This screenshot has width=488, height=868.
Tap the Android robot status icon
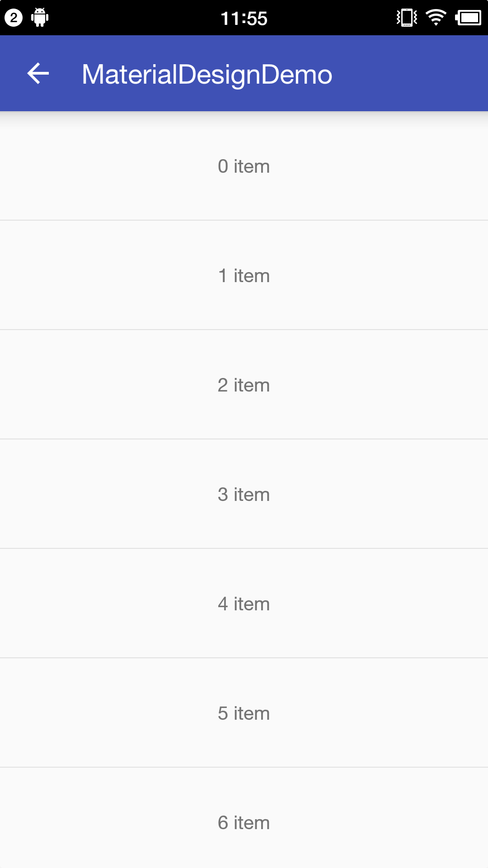(40, 18)
